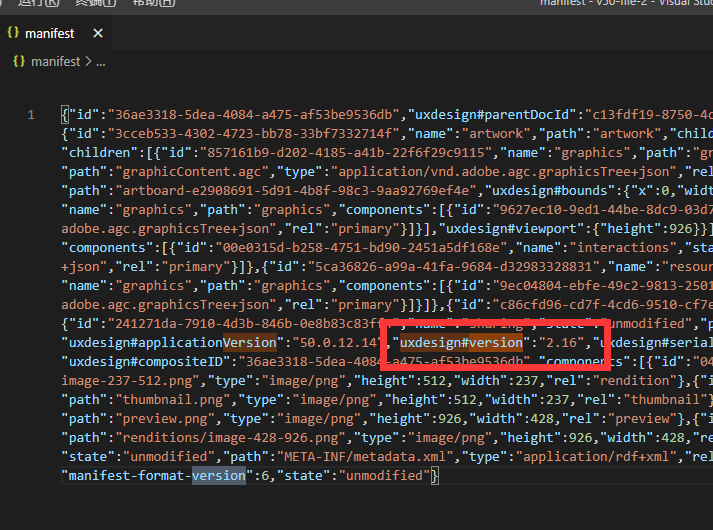
Task: Switch to the manifest editor tab
Action: pos(50,33)
